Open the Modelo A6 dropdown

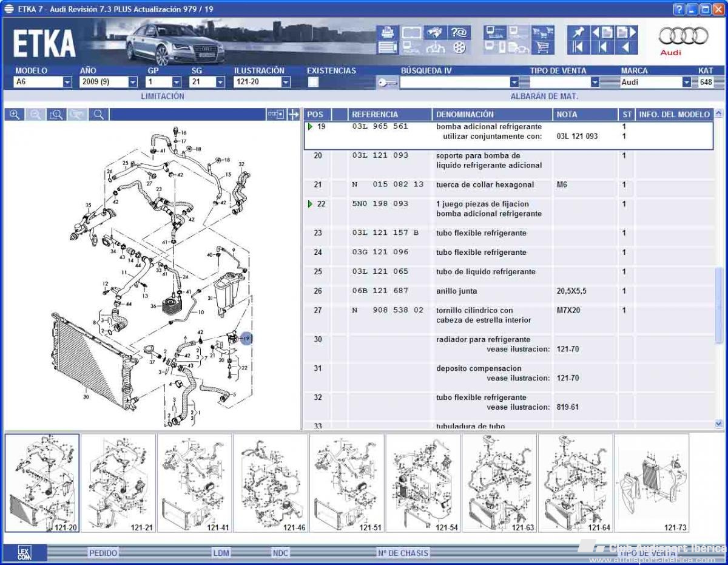pos(67,83)
